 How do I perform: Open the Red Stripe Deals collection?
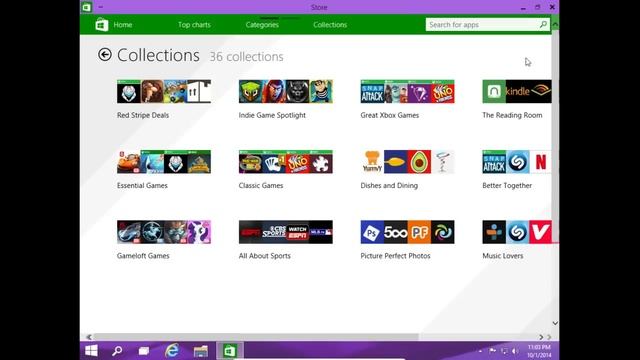click(164, 99)
